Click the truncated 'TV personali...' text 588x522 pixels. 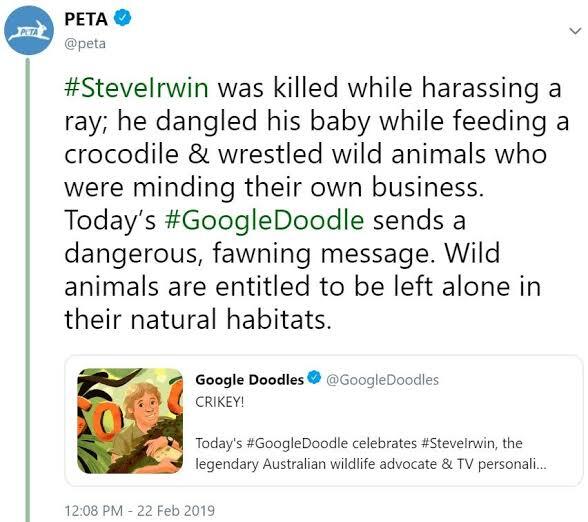click(501, 464)
